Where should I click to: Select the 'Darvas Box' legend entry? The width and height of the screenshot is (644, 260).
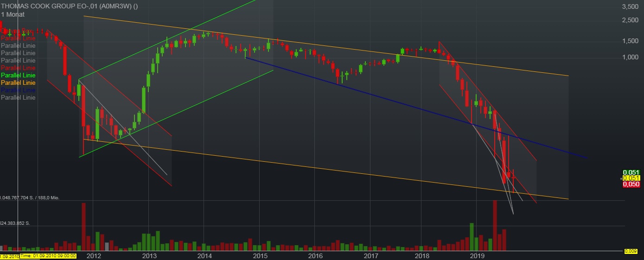pyautogui.click(x=18, y=31)
